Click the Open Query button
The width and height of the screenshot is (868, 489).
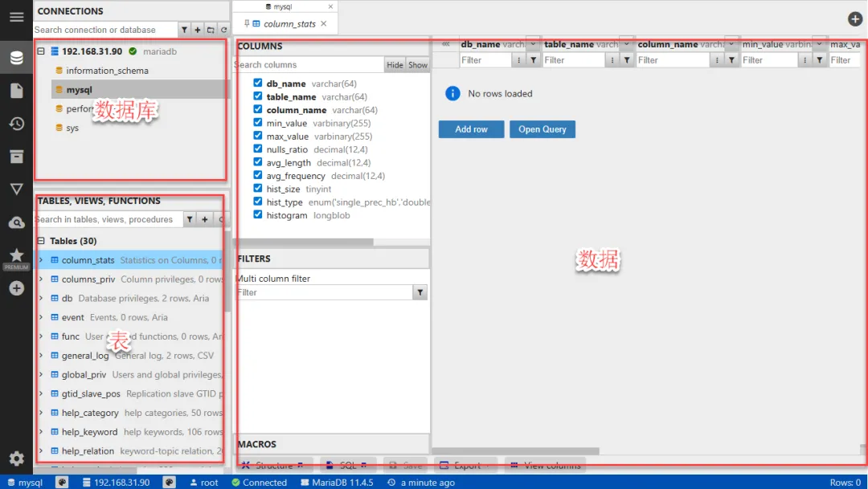coord(542,129)
